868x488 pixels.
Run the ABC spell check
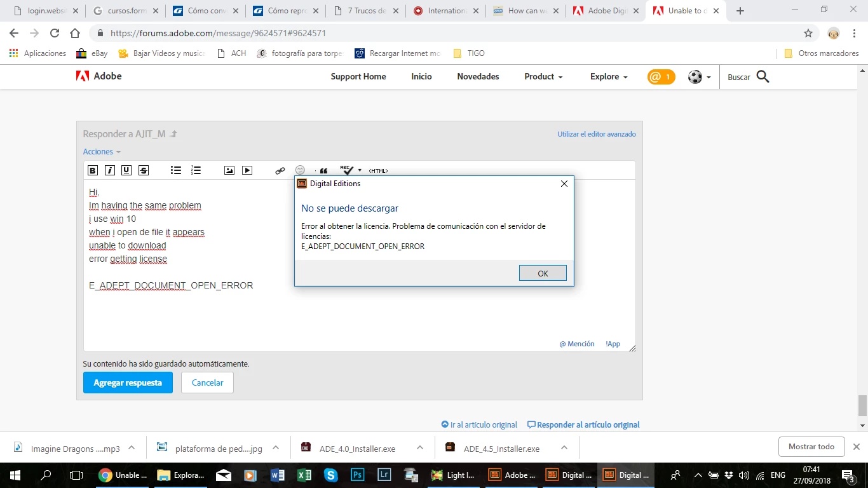point(347,170)
